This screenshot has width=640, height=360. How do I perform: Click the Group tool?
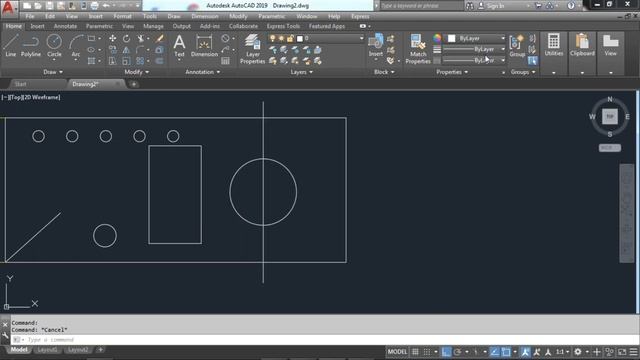coord(517,46)
